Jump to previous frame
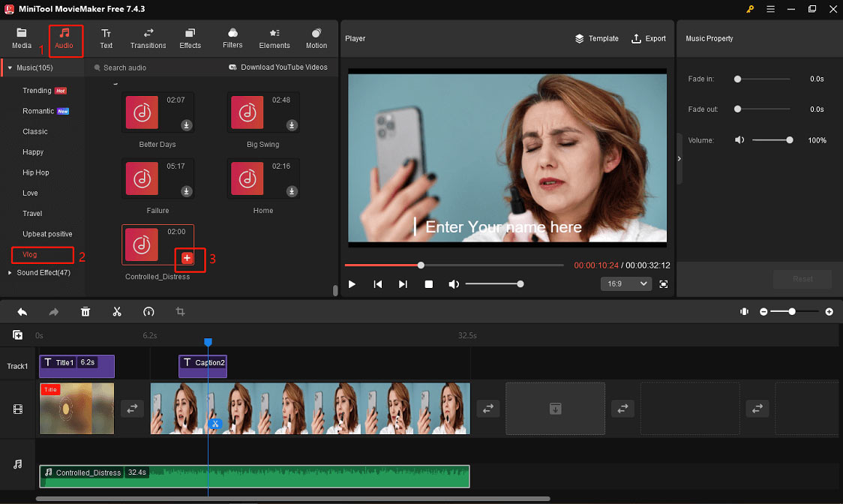The width and height of the screenshot is (843, 504). point(377,284)
